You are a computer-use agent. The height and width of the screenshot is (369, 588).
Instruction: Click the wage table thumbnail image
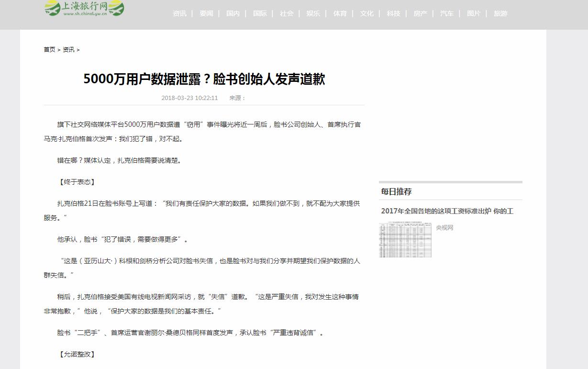pyautogui.click(x=405, y=240)
